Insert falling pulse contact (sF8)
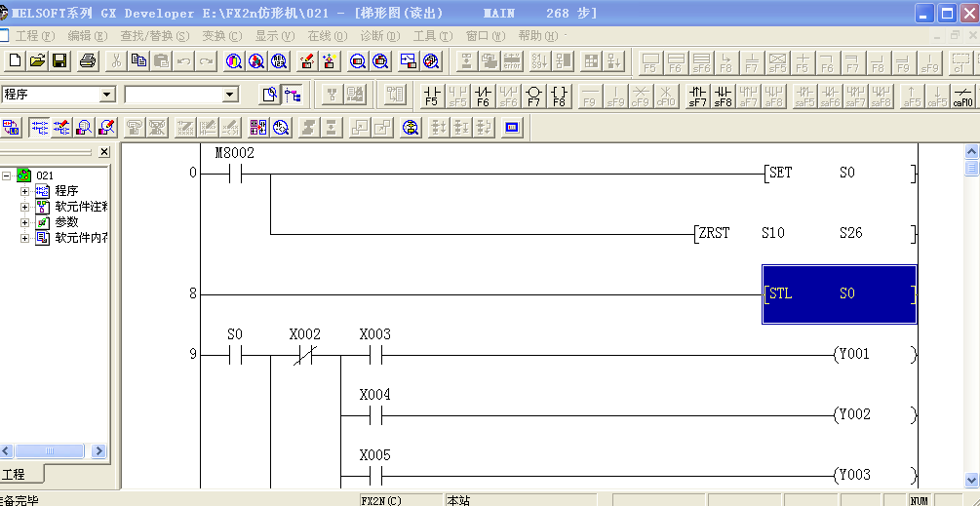980x506 pixels. click(723, 96)
